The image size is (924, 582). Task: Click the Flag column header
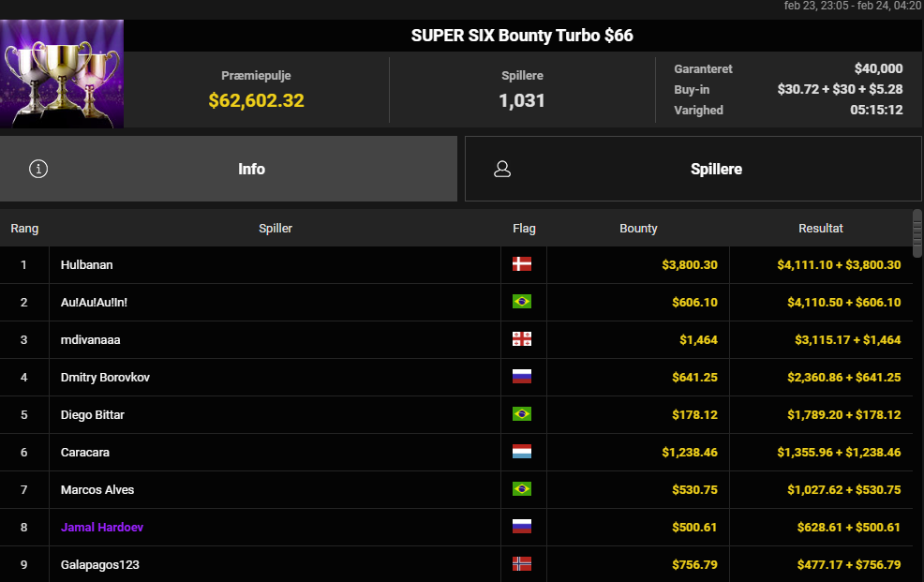click(x=524, y=229)
